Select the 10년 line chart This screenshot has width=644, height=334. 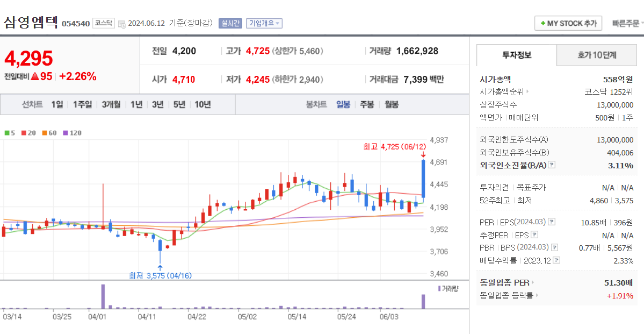(202, 104)
